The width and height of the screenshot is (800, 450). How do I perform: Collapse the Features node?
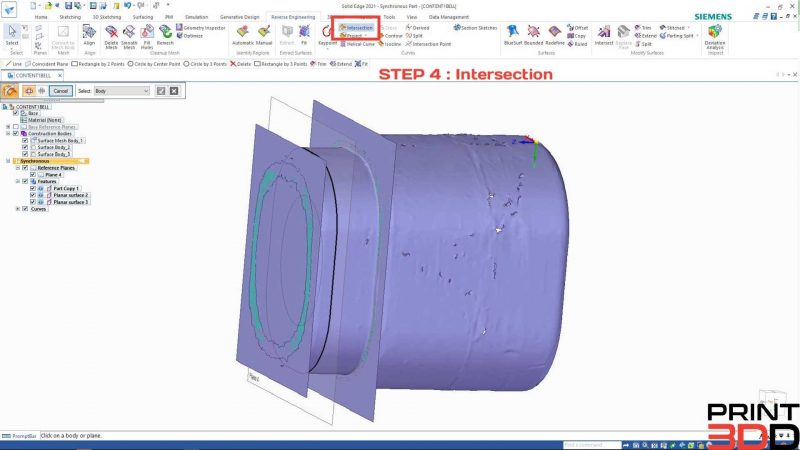18,181
